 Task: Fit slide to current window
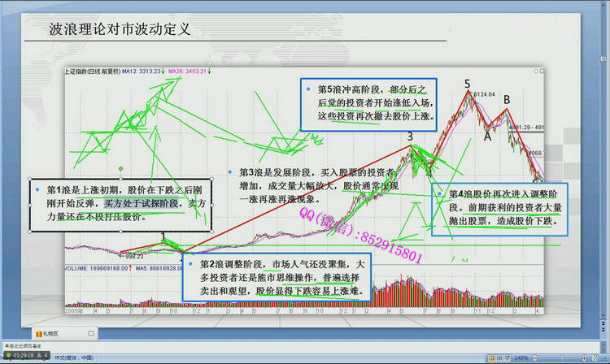[x=596, y=357]
